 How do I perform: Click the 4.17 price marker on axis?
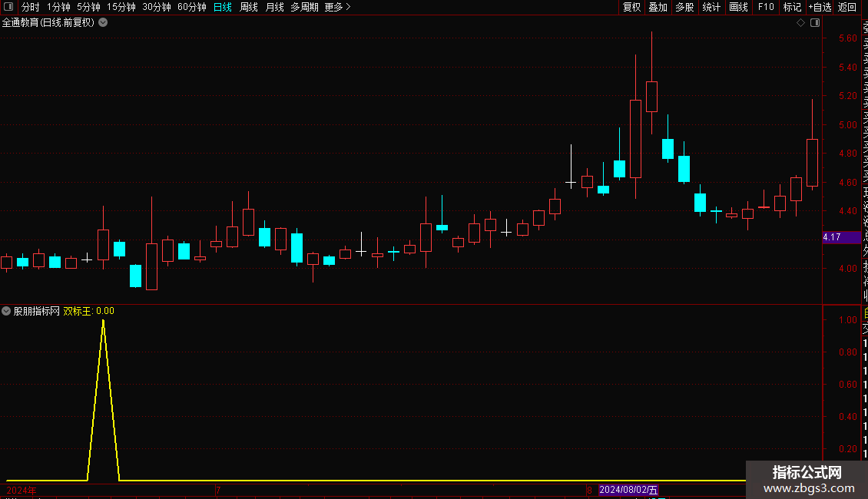click(x=841, y=237)
